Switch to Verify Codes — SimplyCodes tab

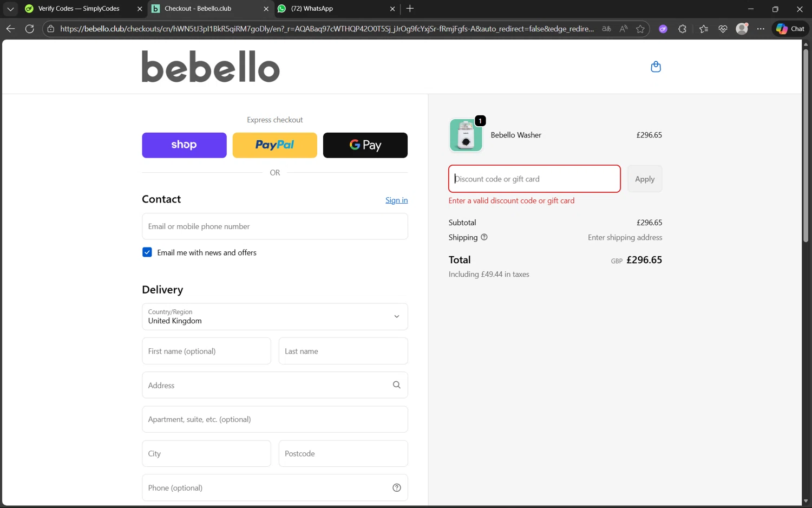tap(78, 9)
